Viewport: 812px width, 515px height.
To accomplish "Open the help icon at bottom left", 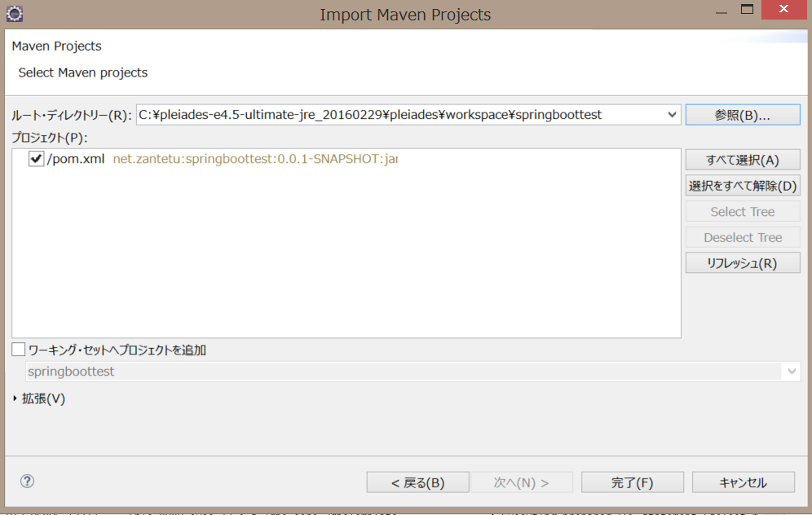I will (x=27, y=482).
